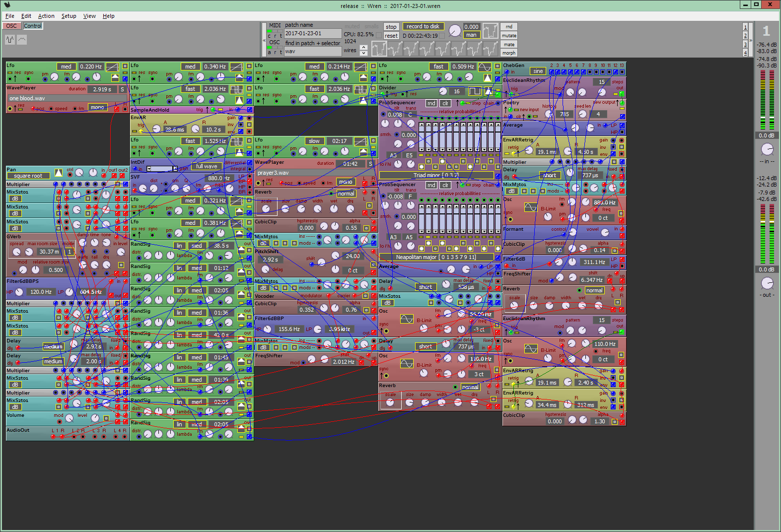Switch to the Control tab
781x532 pixels.
tap(33, 26)
